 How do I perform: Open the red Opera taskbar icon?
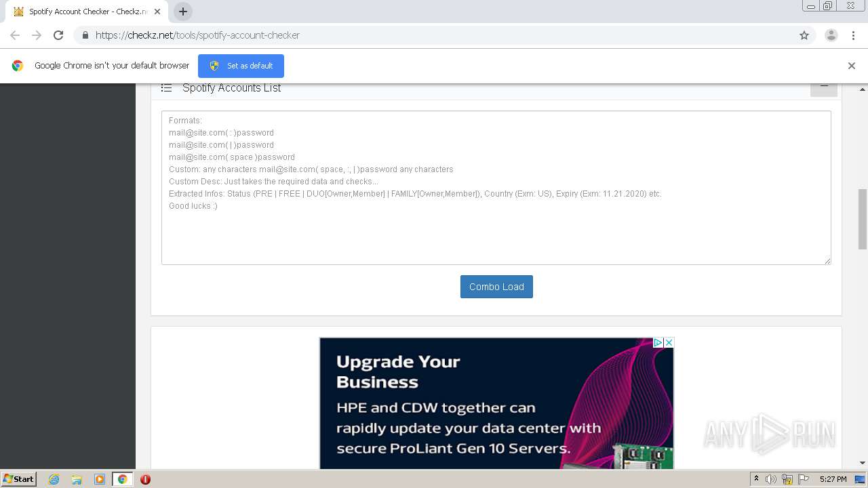coord(145,479)
